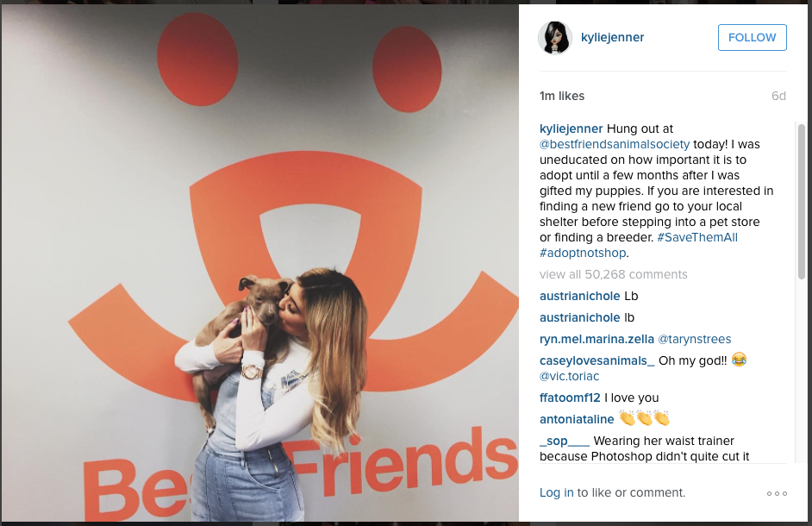The height and width of the screenshot is (526, 812).
Task: Open the three-dot more options menu
Action: click(777, 493)
